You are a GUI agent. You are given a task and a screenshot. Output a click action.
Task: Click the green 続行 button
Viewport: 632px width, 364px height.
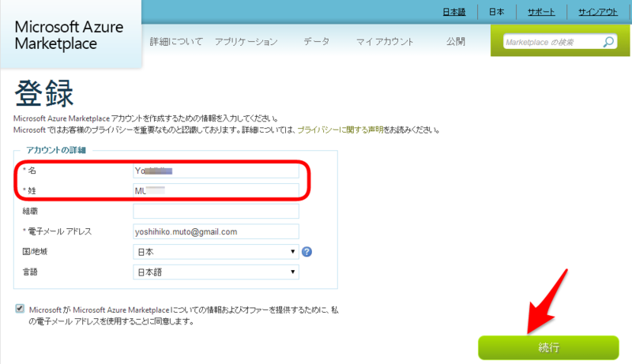(548, 347)
